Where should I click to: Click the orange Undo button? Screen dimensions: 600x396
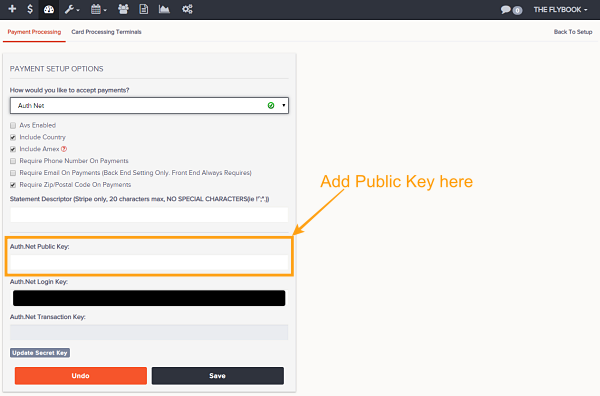tap(81, 376)
